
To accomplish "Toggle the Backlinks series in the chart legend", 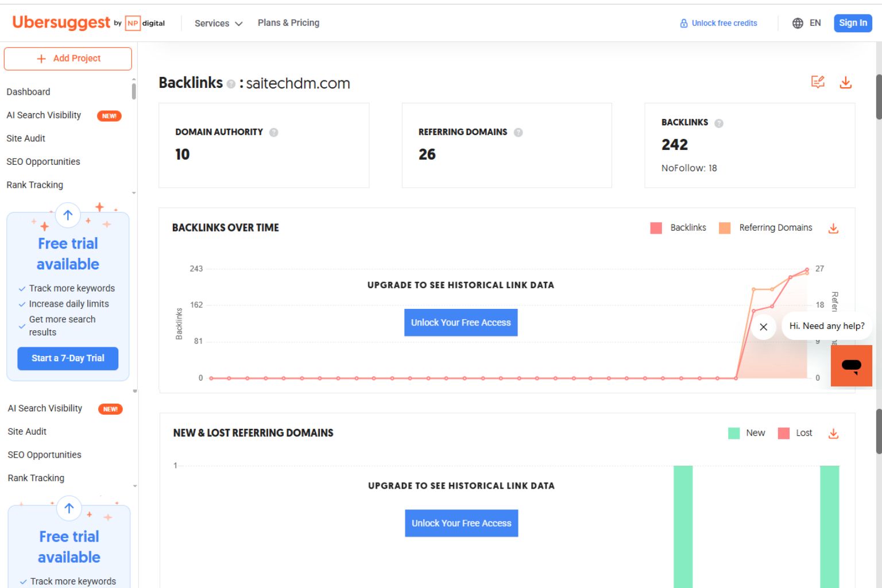I will [x=678, y=227].
